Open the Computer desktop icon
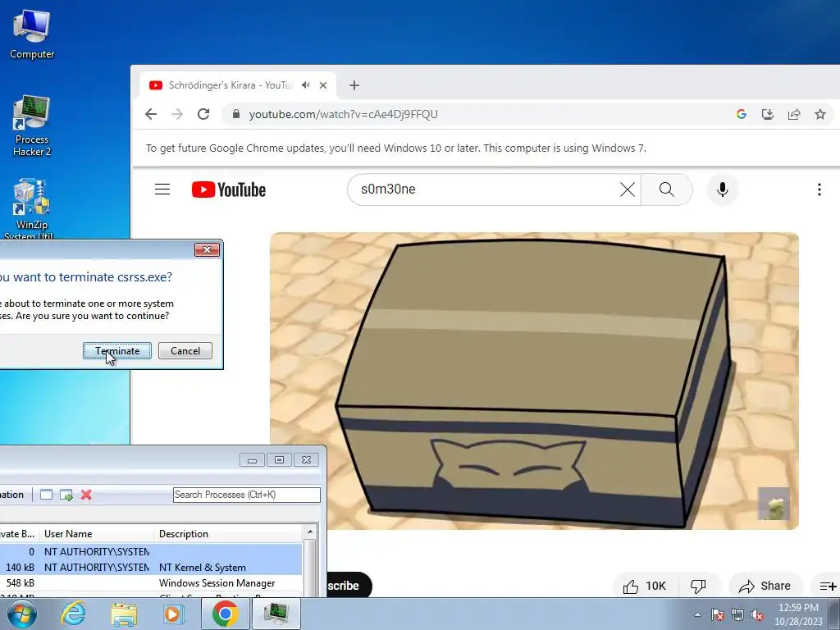Image resolution: width=840 pixels, height=630 pixels. 32,34
